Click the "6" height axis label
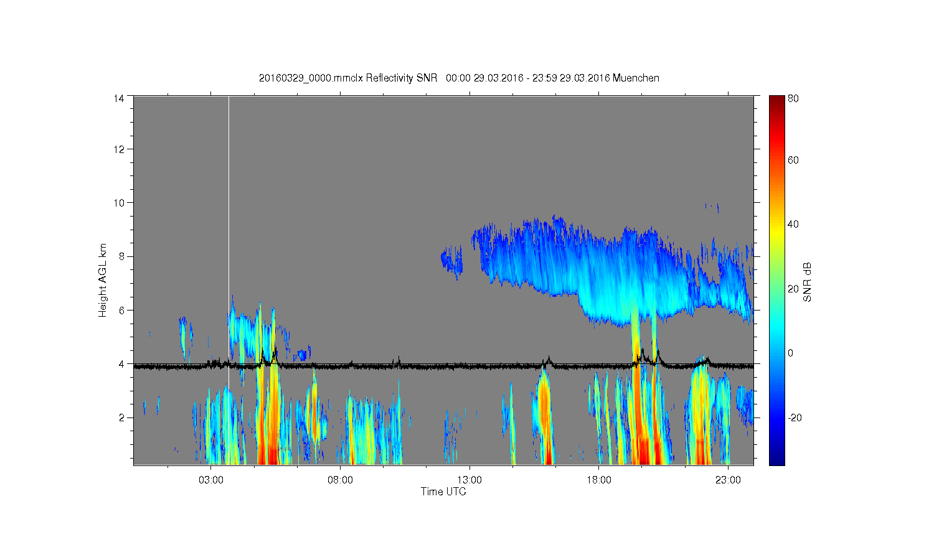The image size is (934, 560). coord(121,310)
